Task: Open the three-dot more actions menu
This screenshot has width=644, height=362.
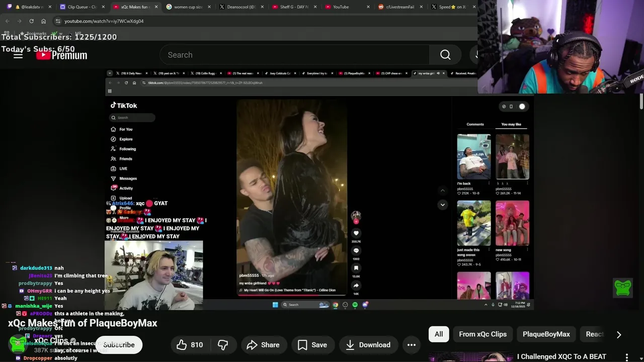Action: click(412, 345)
